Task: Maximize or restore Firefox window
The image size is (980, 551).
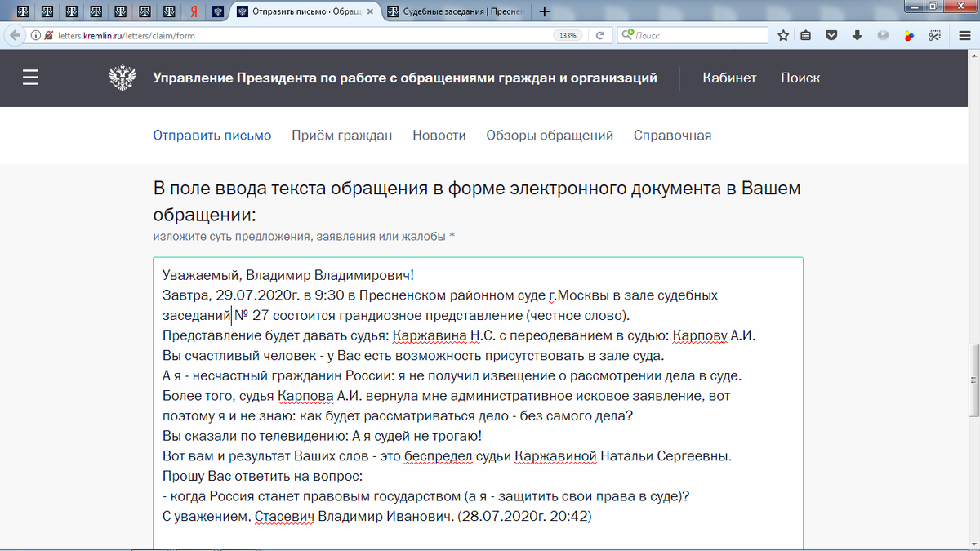Action: pyautogui.click(x=934, y=7)
